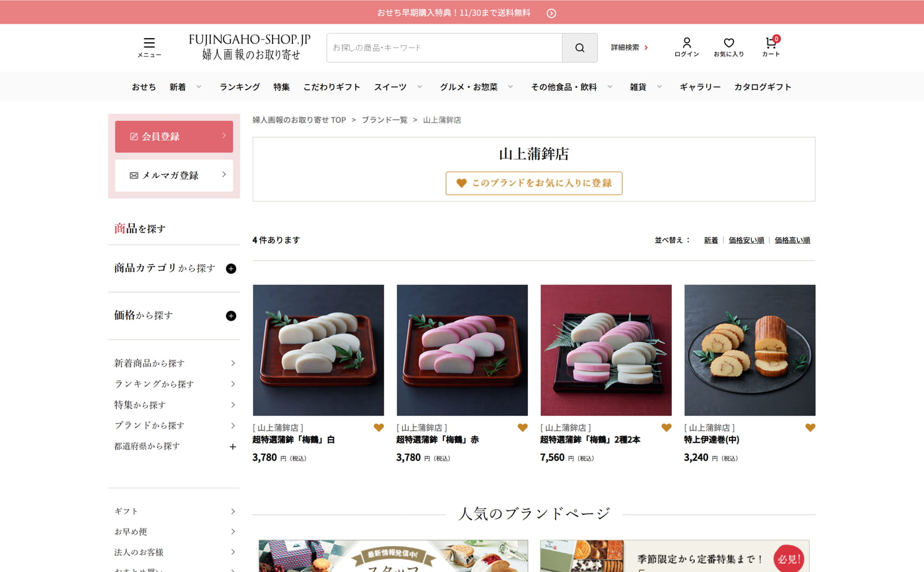
Task: Toggle このブランドをお気に入りに登録 for 山上蒲鉾店
Action: point(533,183)
